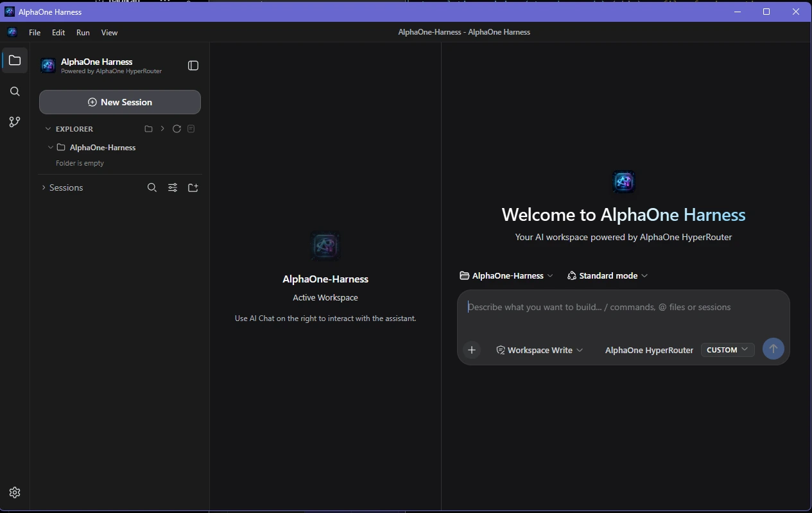Click the AlphaOne HyperRouter label in chat box
Viewport: 812px width, 513px height.
click(649, 351)
